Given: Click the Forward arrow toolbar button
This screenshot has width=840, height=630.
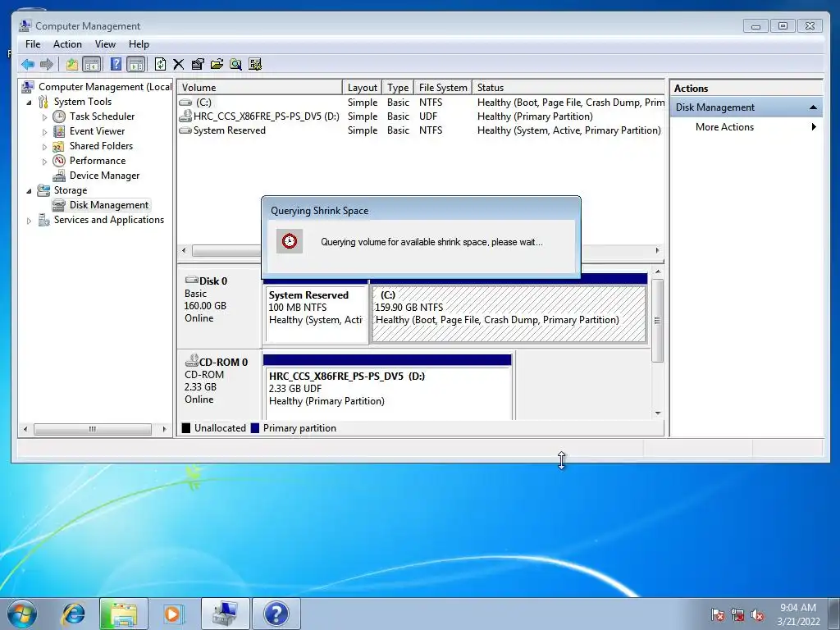Looking at the screenshot, I should pyautogui.click(x=47, y=64).
